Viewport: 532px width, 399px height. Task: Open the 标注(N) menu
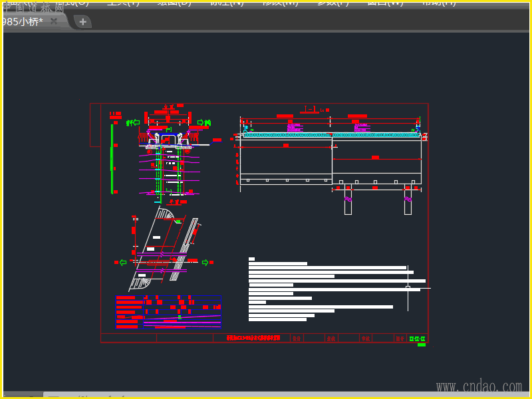227,2
